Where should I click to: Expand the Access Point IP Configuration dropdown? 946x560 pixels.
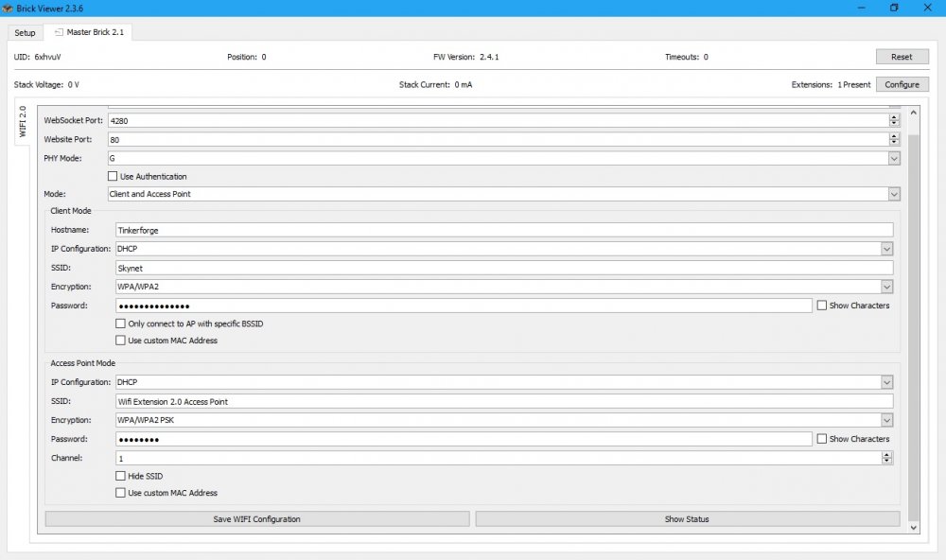pyautogui.click(x=886, y=382)
